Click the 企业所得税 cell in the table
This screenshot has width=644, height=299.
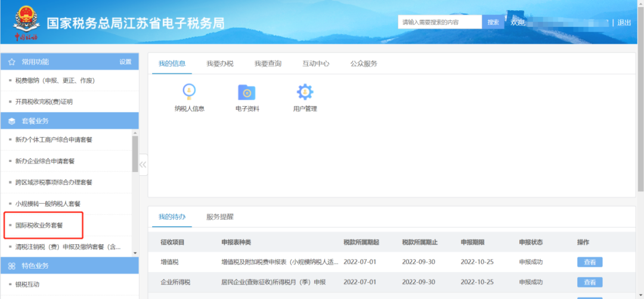(x=175, y=282)
